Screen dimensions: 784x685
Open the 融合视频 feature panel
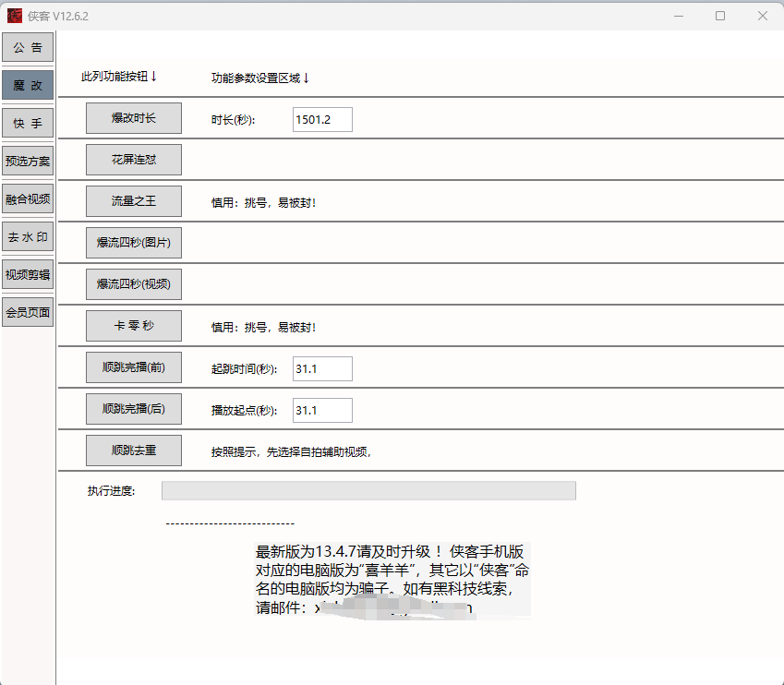tap(28, 198)
